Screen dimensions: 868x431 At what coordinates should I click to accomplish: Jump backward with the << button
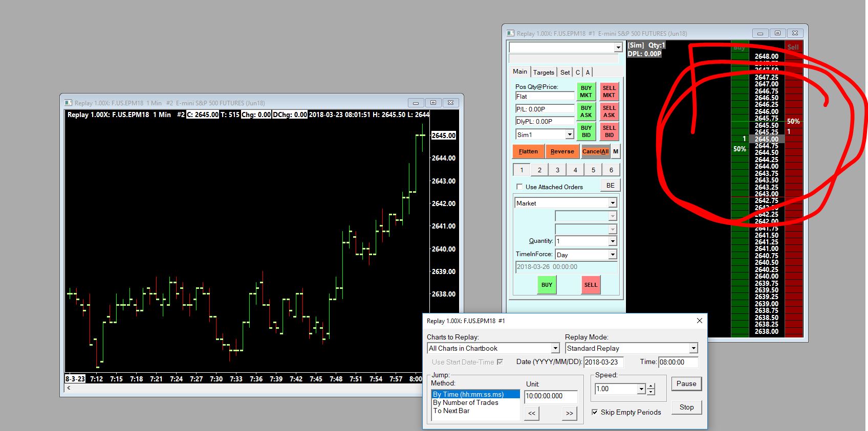pyautogui.click(x=532, y=413)
